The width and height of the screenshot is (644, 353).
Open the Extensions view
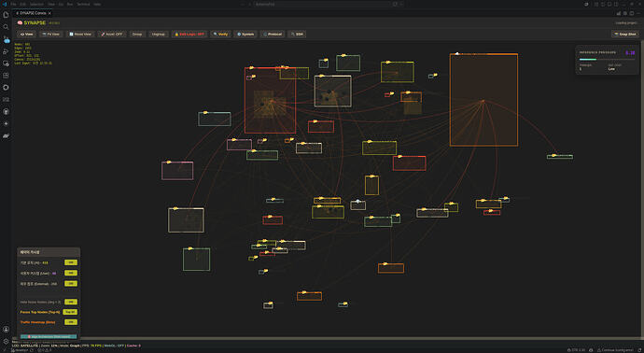click(6, 76)
